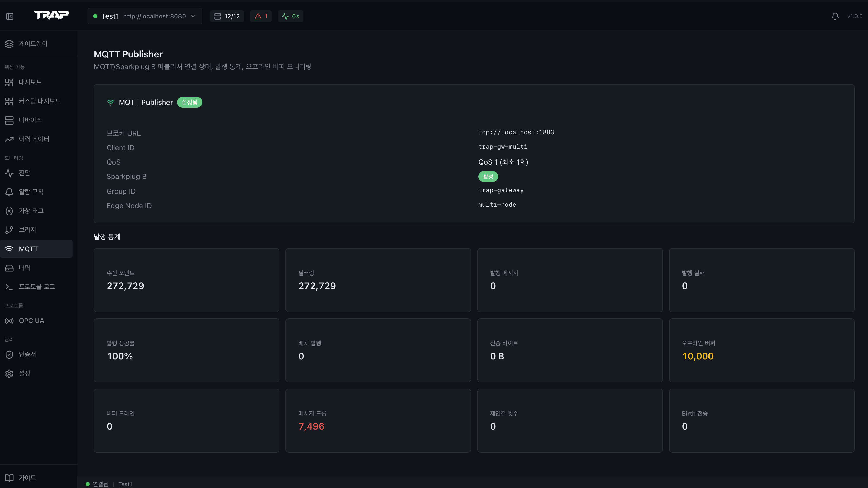Select the 디바이스 sidebar icon
This screenshot has height=488, width=868.
pos(30,120)
